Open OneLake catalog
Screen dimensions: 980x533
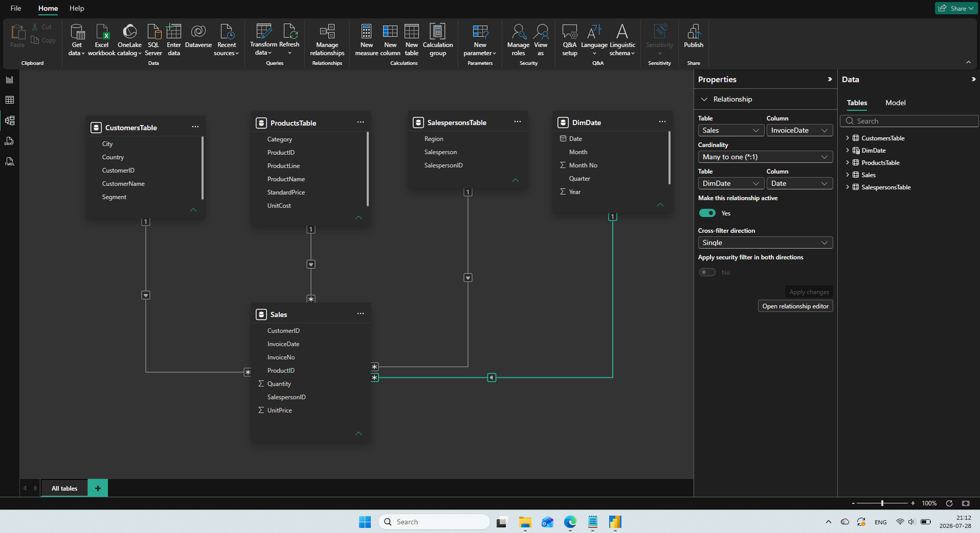[129, 40]
